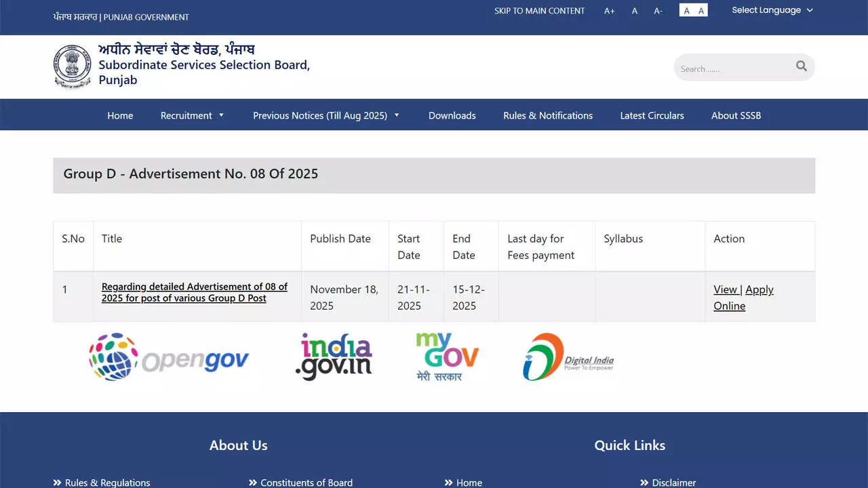The image size is (868, 488).
Task: Click the MyGov logo
Action: point(447,357)
